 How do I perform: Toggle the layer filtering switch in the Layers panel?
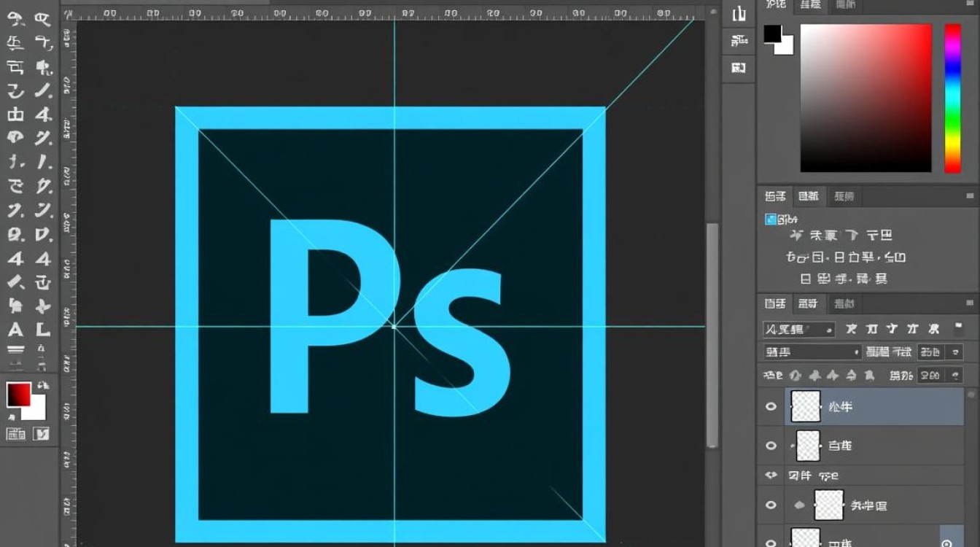click(958, 329)
